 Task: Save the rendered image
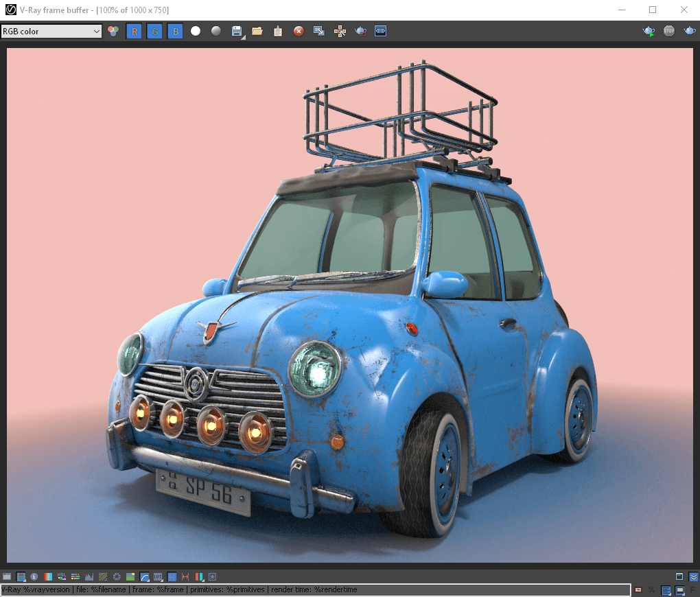[235, 30]
